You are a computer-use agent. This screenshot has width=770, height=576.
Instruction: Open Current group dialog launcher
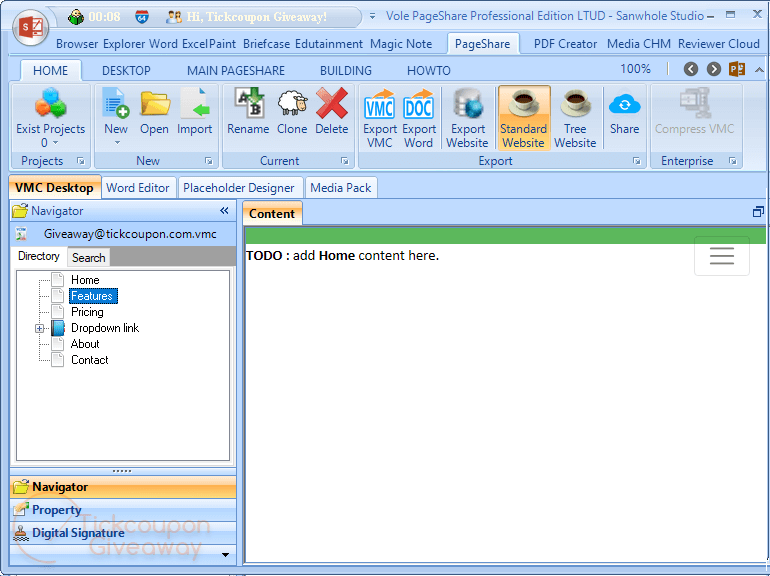coord(345,161)
